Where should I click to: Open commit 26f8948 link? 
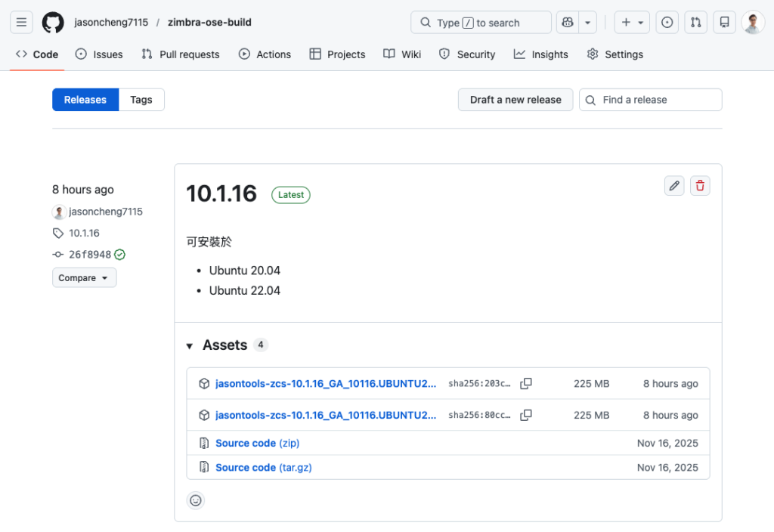(x=90, y=255)
